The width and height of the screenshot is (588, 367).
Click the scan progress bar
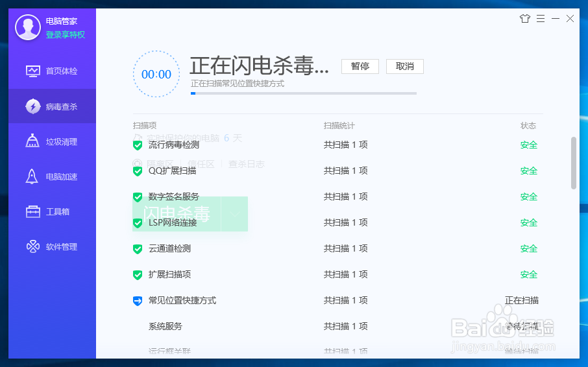tap(304, 93)
